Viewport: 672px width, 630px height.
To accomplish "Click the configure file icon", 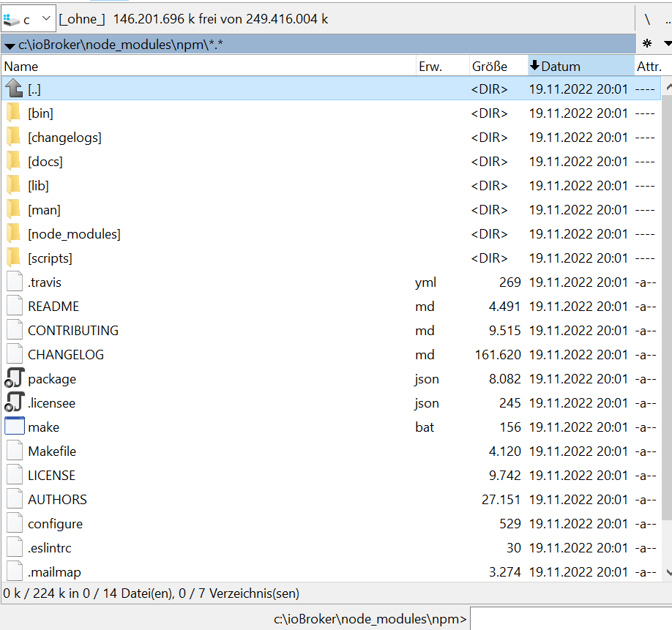I will click(15, 523).
